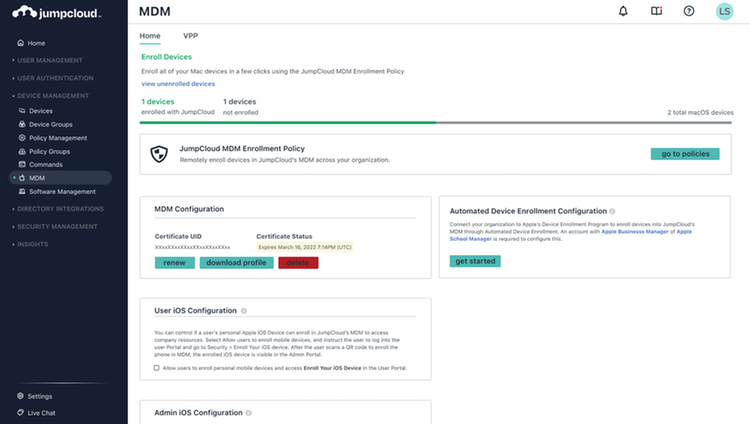Open the documentation book icon
Viewport: 750px width, 424px height.
point(656,11)
